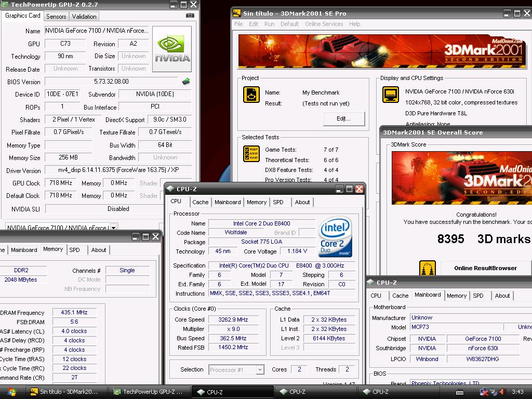The width and height of the screenshot is (532, 399).
Task: Open the Edit menu in 3DMark2001
Action: (254, 24)
